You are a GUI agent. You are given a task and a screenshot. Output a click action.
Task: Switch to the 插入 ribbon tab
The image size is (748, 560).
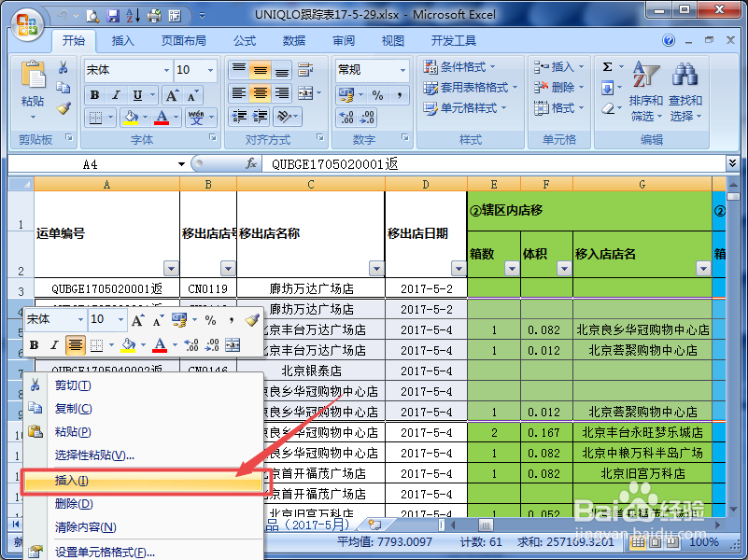coord(123,41)
